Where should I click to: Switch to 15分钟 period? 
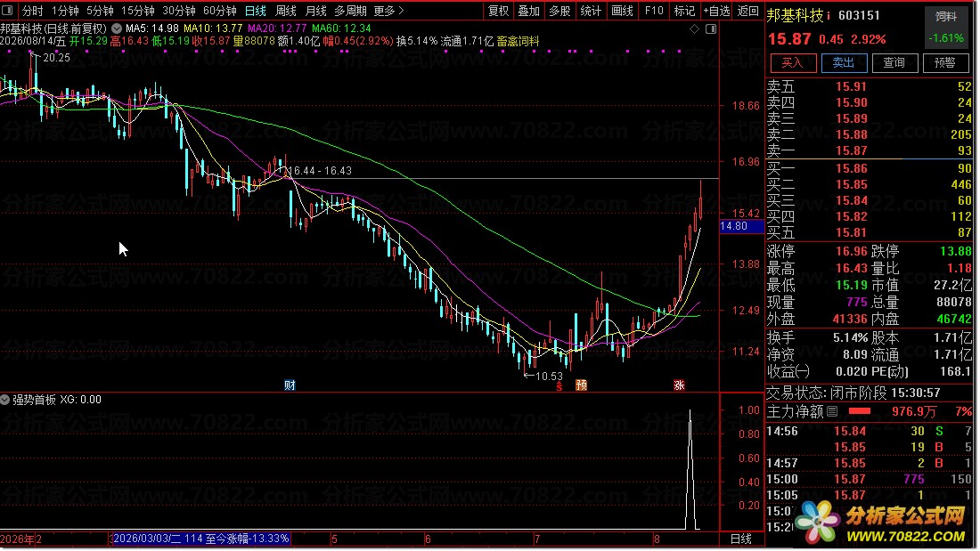click(x=137, y=11)
